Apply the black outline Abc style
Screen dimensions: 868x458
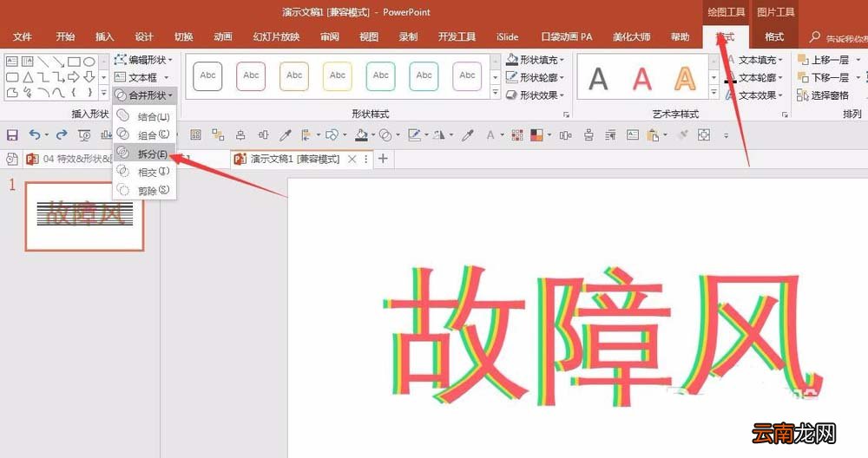click(207, 75)
